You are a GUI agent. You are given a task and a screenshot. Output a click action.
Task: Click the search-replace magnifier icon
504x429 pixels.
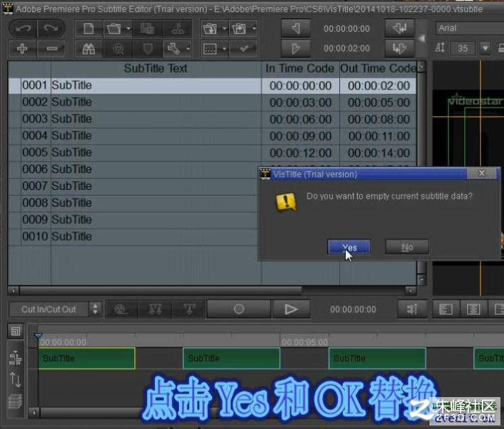(119, 49)
